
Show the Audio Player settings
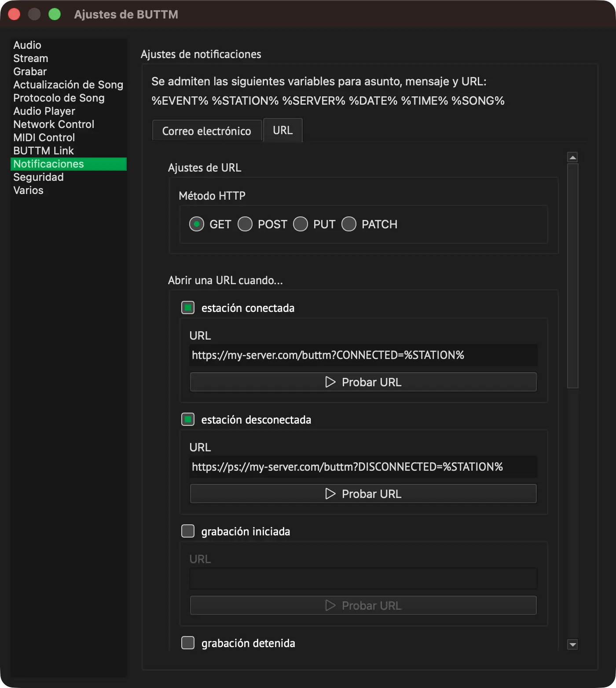(69, 111)
